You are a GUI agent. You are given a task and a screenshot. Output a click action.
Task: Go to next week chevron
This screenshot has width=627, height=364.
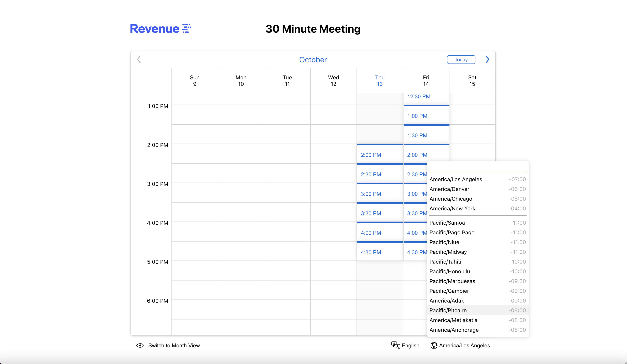(x=487, y=59)
